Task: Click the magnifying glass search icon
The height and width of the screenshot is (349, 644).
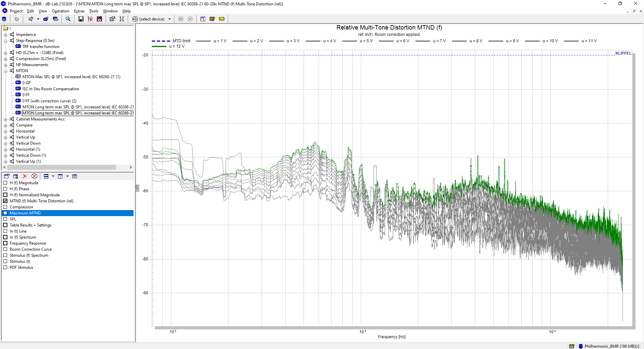Action: pos(68,19)
